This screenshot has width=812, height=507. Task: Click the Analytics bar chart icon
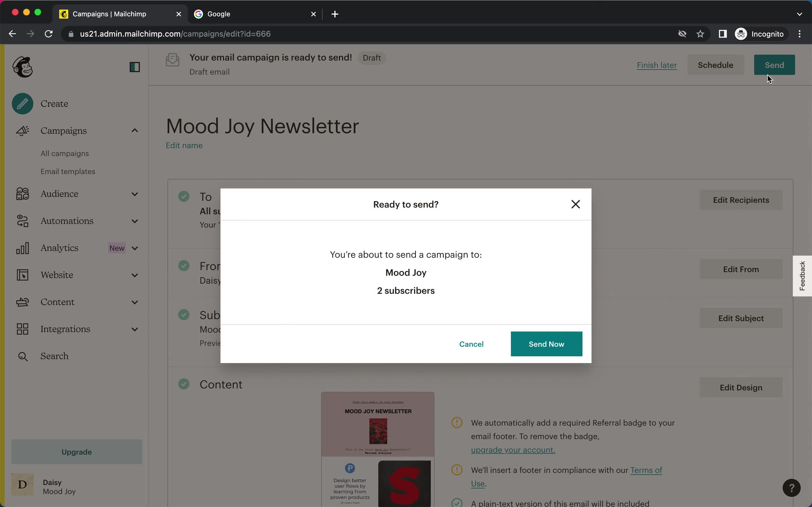click(22, 248)
